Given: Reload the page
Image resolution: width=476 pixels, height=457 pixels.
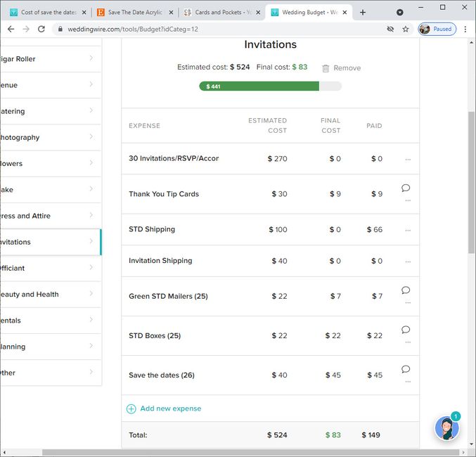Looking at the screenshot, I should click(41, 30).
